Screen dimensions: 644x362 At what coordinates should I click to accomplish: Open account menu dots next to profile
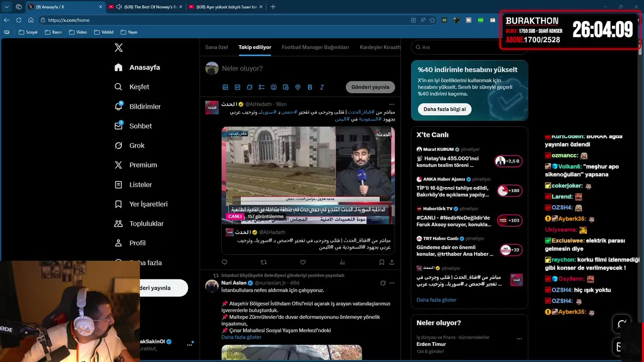point(190,344)
